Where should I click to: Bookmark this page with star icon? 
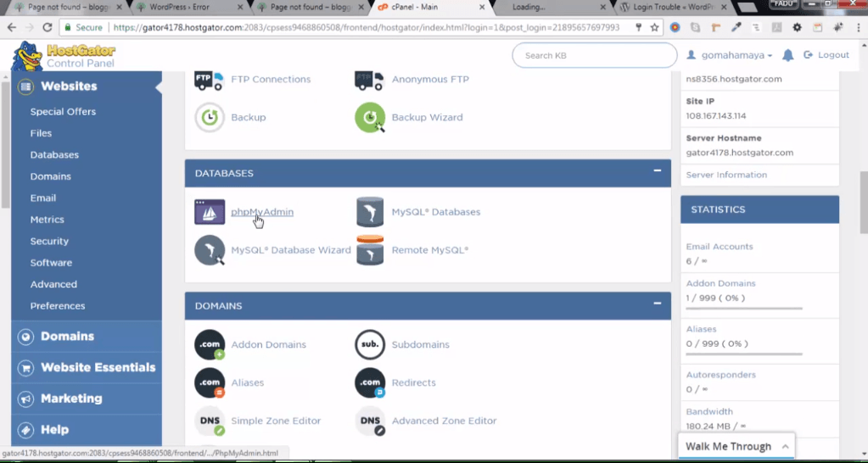point(654,27)
